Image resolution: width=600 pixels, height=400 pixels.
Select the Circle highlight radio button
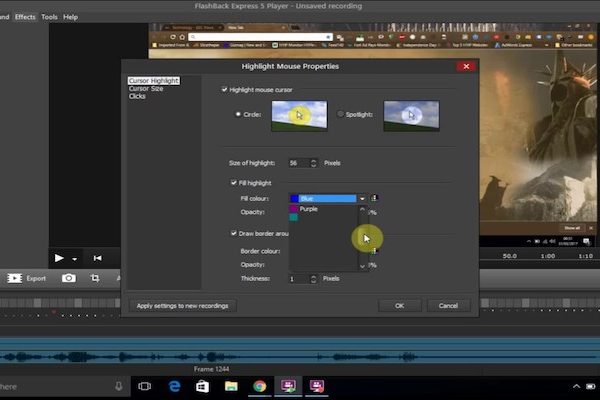pos(238,114)
